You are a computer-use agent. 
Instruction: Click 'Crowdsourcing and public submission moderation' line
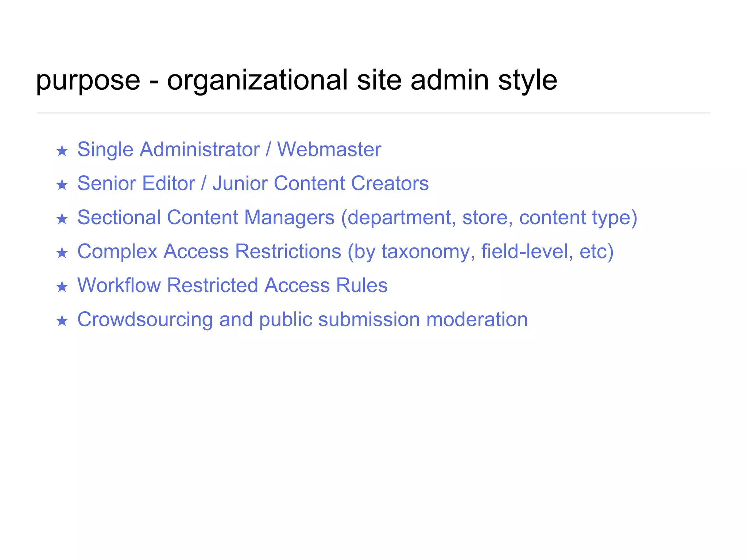pos(302,320)
